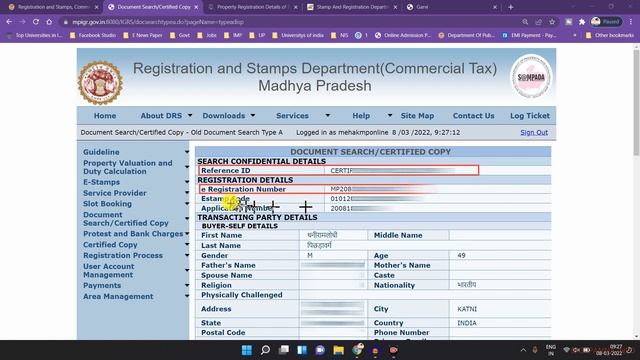640x360 pixels.
Task: Switch to the Registration and Stamps tab
Action: click(53, 7)
